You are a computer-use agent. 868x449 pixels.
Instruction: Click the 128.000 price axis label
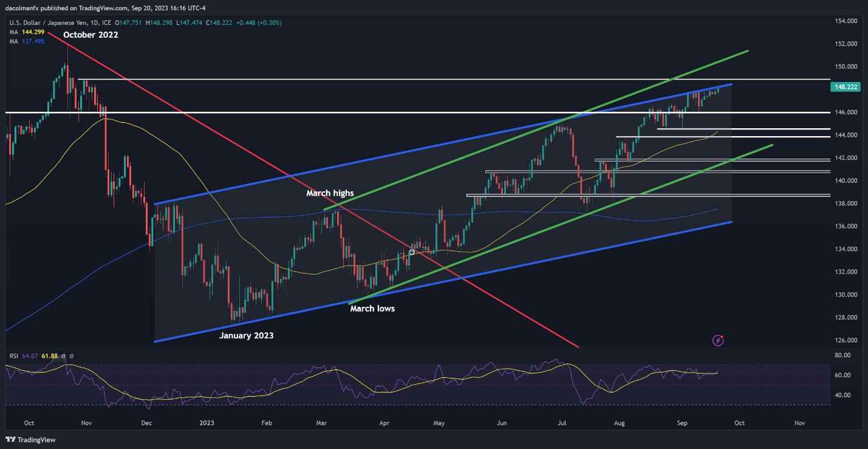coord(845,318)
